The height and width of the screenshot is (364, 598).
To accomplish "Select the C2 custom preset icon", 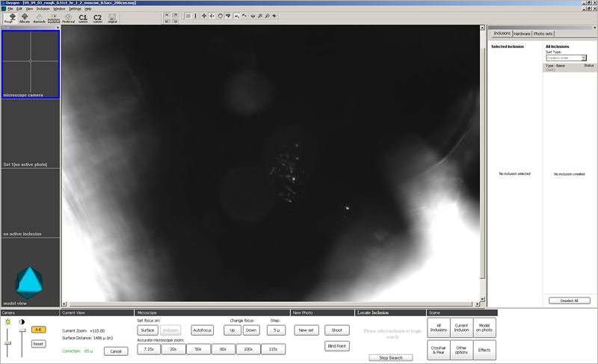I will (x=97, y=18).
